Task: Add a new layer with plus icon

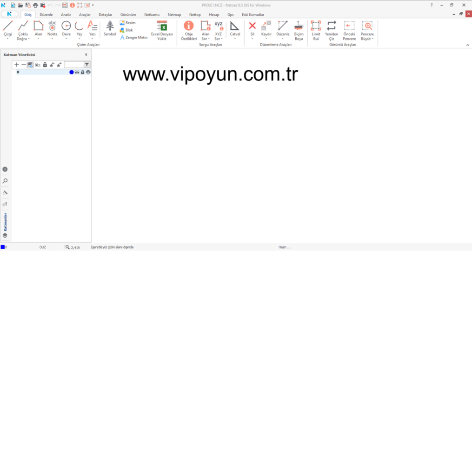Action: tap(17, 65)
